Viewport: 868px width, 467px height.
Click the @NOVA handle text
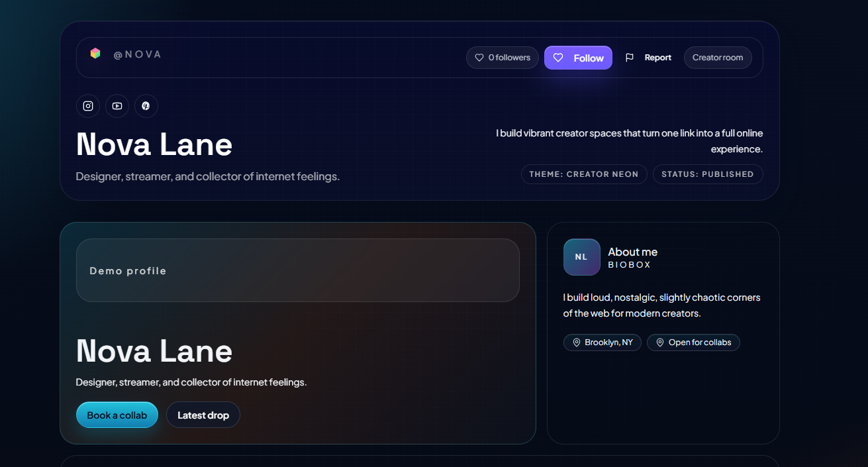pos(137,54)
